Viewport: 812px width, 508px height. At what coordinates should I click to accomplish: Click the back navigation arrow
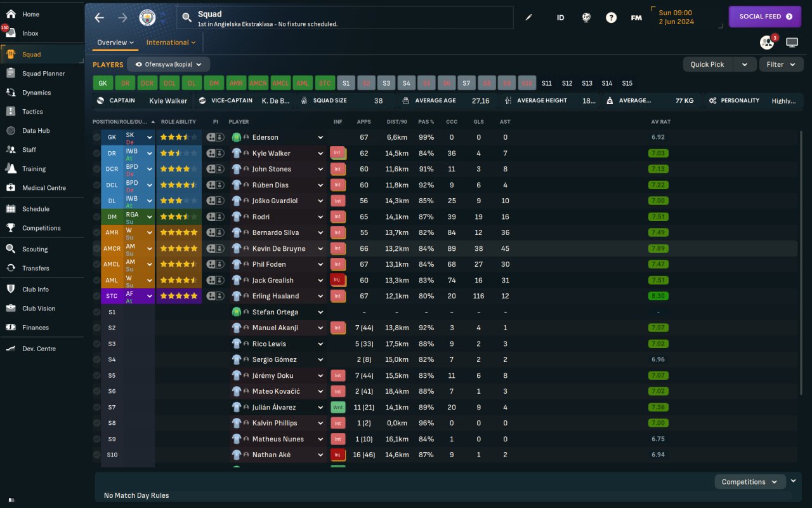click(x=100, y=18)
